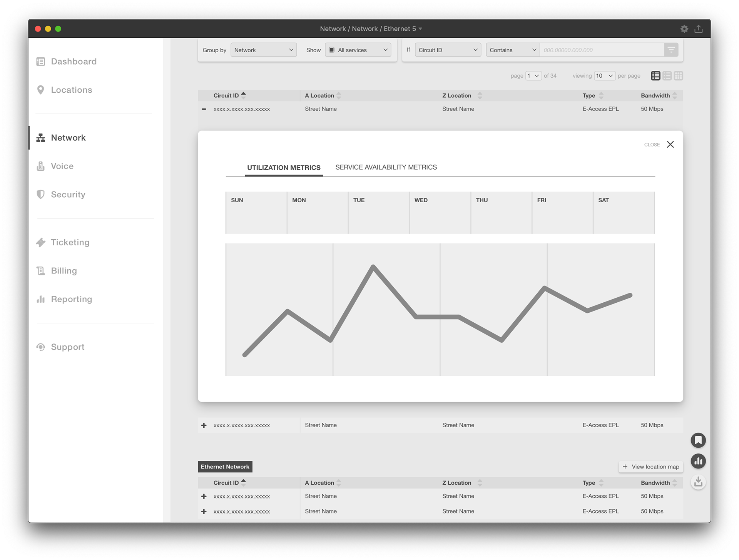The height and width of the screenshot is (560, 739).
Task: Open Reporting in the sidebar
Action: tap(71, 299)
